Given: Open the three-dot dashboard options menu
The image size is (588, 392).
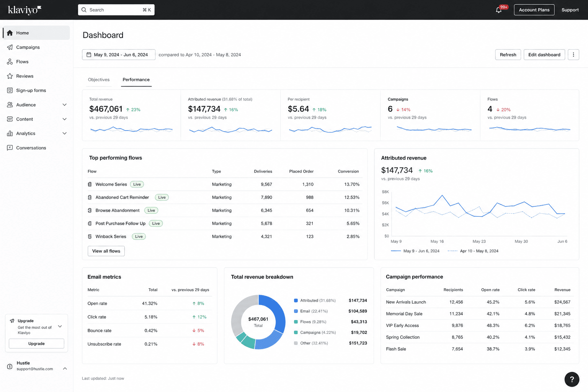Looking at the screenshot, I should click(573, 55).
